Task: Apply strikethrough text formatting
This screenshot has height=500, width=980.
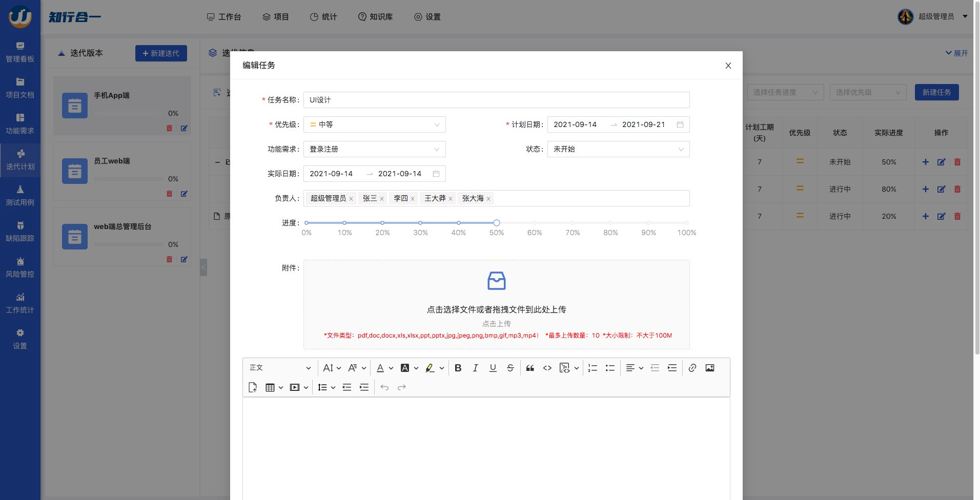Action: pos(510,368)
